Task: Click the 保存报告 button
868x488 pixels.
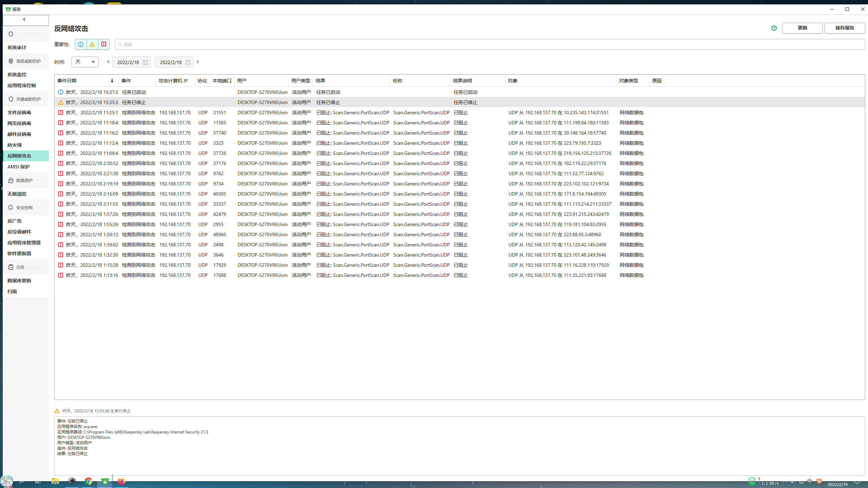Action: [845, 28]
